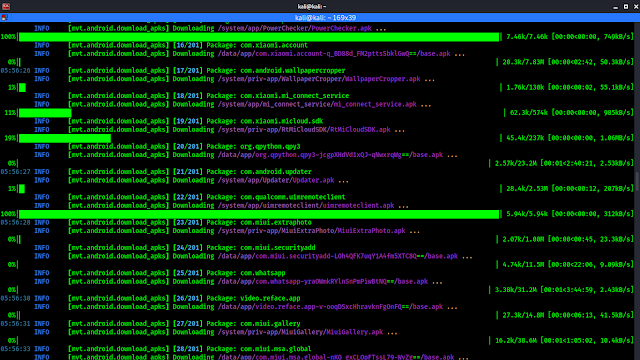
Task: Click the line 'Package: com.android.updater'
Action: [259, 172]
